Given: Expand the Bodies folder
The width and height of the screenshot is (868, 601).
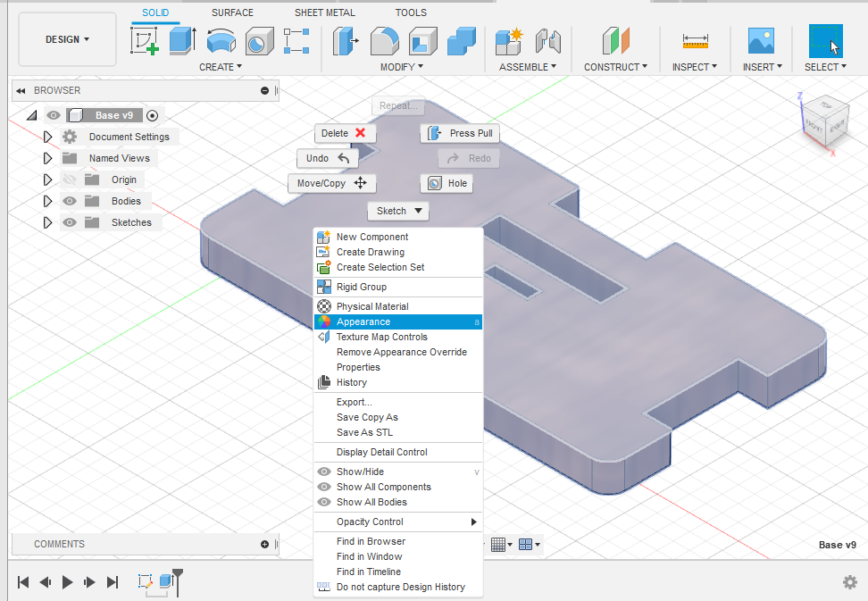Looking at the screenshot, I should 47,201.
